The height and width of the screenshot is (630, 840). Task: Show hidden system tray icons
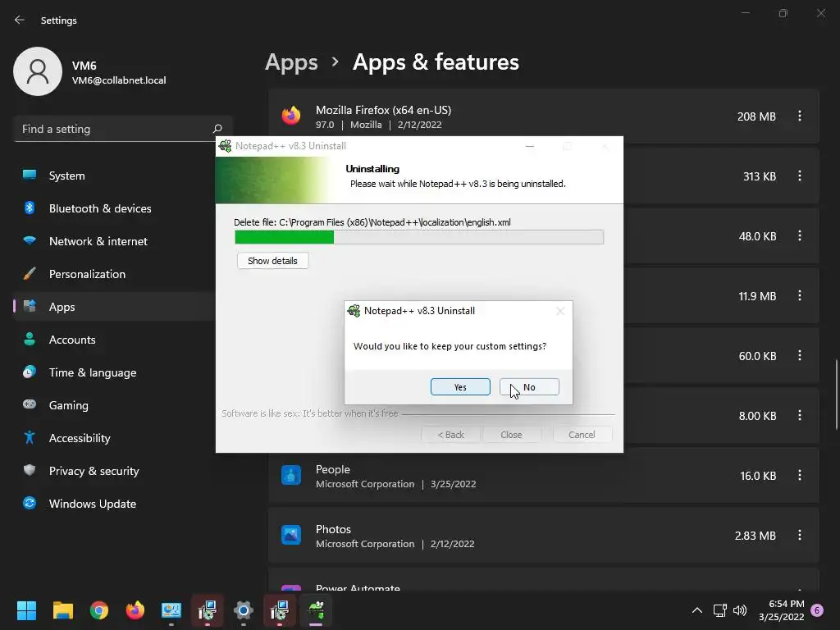tap(697, 610)
